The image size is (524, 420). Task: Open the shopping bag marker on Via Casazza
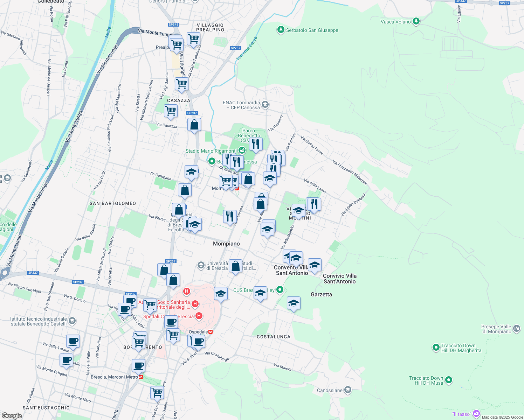[194, 125]
